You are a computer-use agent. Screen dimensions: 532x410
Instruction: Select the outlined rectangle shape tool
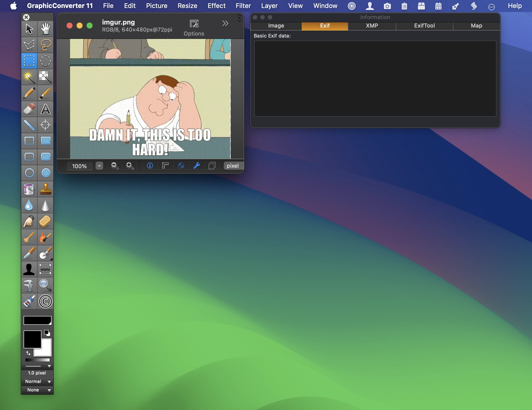29,141
